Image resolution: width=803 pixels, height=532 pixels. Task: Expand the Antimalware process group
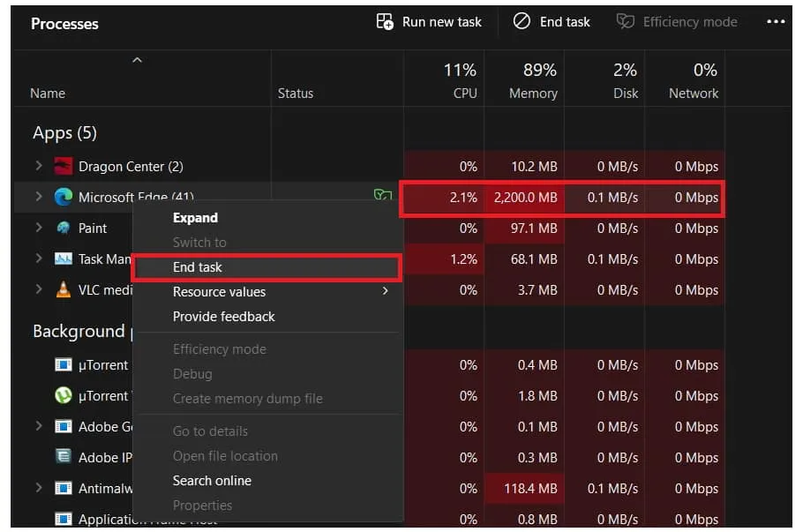click(x=39, y=487)
